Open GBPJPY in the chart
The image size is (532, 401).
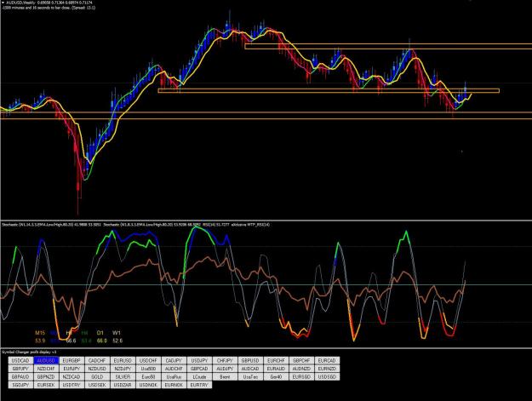click(20, 369)
